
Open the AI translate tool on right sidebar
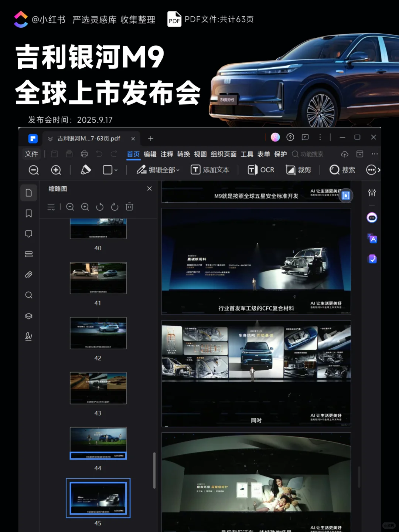coord(372,239)
